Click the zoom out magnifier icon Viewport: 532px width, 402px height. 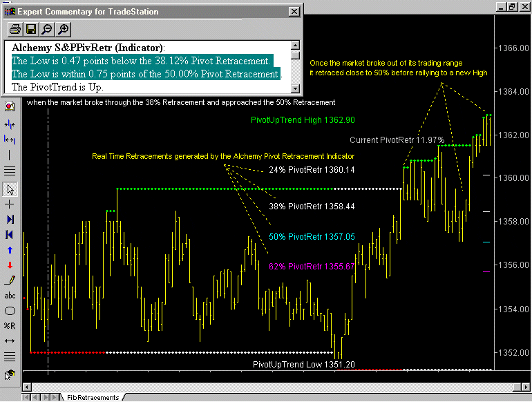47,29
